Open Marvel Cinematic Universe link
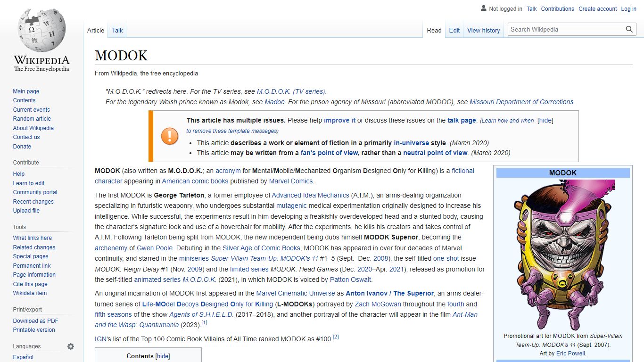 pyautogui.click(x=296, y=293)
